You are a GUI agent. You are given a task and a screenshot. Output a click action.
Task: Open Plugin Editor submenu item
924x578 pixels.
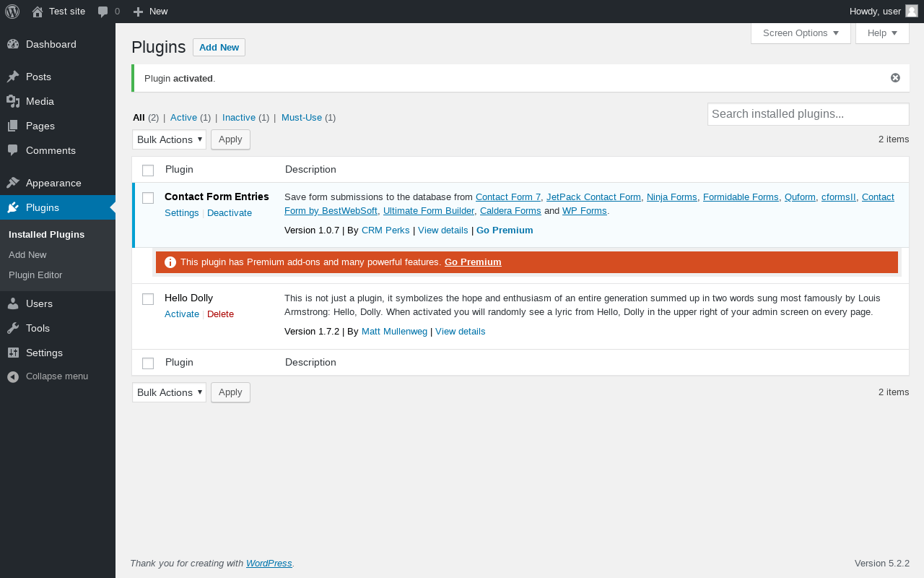pos(35,275)
